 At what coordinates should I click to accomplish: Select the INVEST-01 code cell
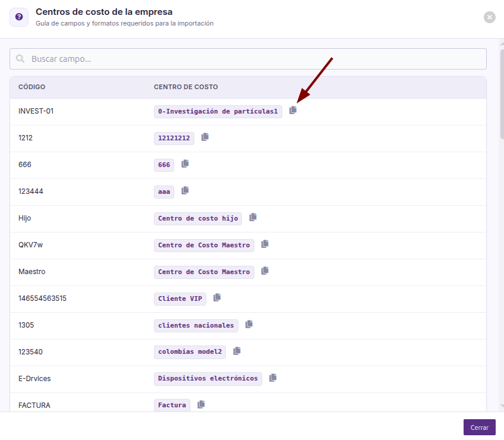point(36,111)
